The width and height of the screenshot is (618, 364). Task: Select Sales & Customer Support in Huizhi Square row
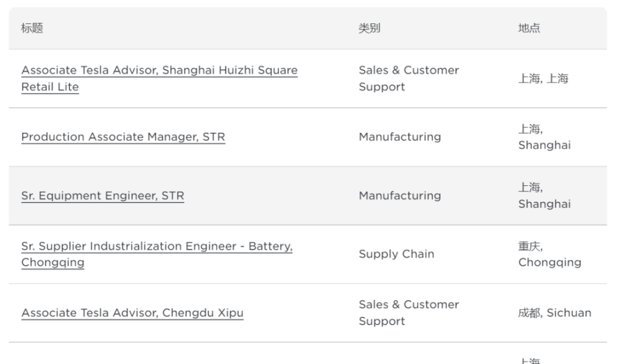pyautogui.click(x=408, y=78)
